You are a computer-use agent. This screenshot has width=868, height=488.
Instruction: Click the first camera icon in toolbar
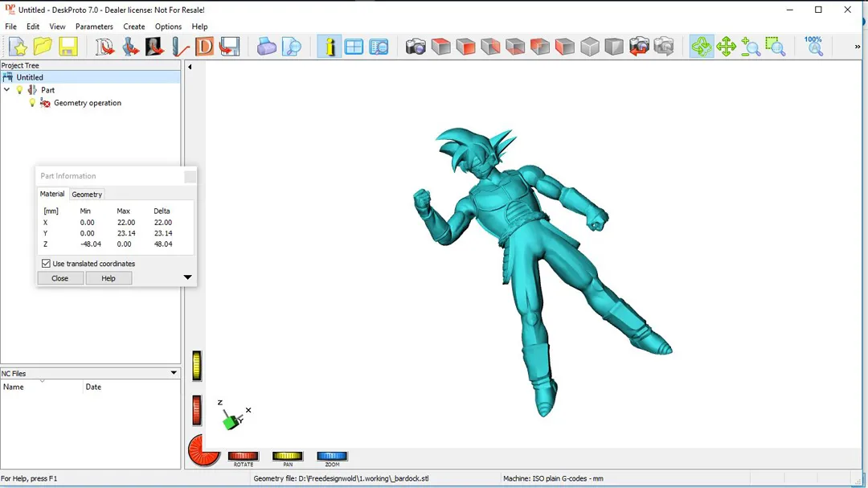tap(416, 47)
